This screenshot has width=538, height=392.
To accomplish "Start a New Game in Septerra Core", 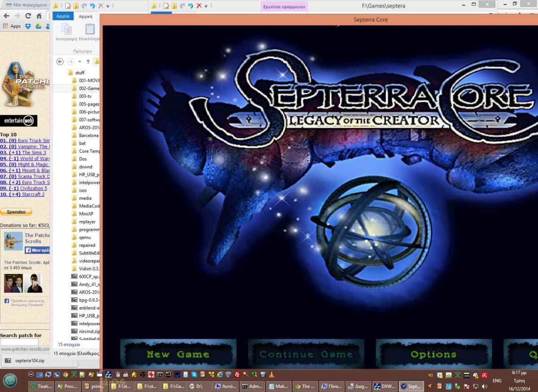I will tap(178, 354).
